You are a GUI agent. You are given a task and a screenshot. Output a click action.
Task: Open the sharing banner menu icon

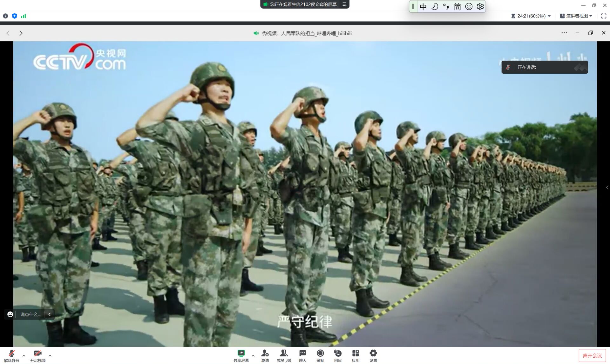(344, 4)
